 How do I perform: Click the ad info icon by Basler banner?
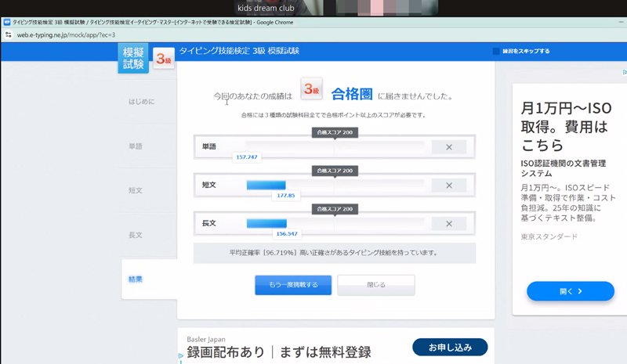[181, 358]
